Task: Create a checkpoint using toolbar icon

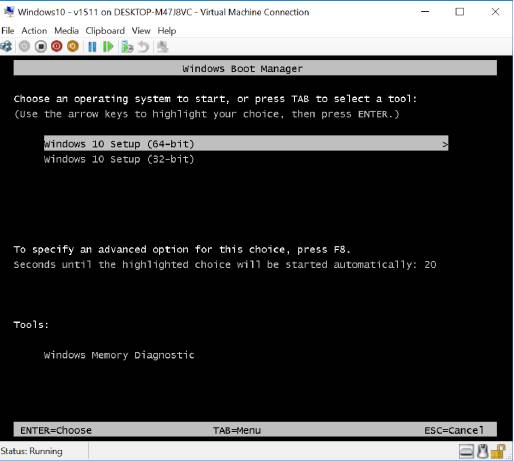Action: [x=127, y=47]
